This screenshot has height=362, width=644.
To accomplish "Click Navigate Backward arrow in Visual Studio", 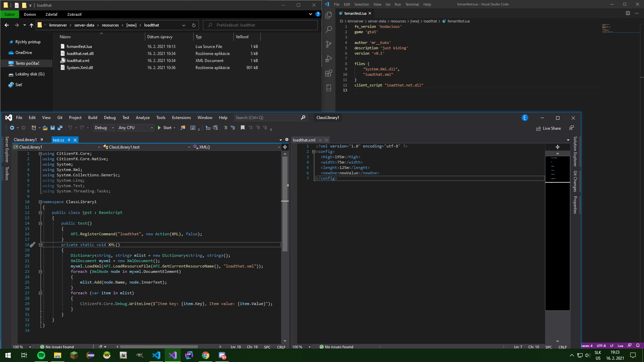I will 12,128.
